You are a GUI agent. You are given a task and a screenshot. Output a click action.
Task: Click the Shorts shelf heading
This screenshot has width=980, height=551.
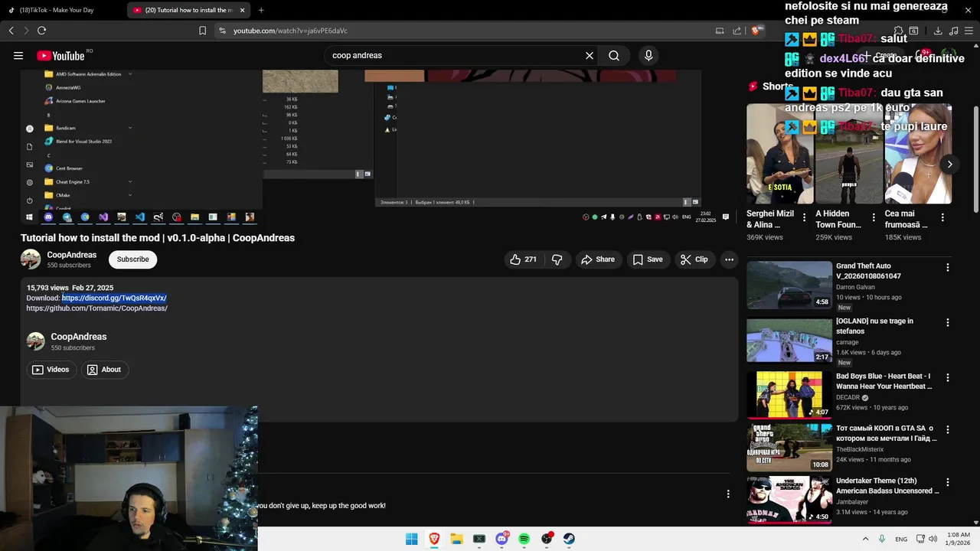click(x=771, y=86)
